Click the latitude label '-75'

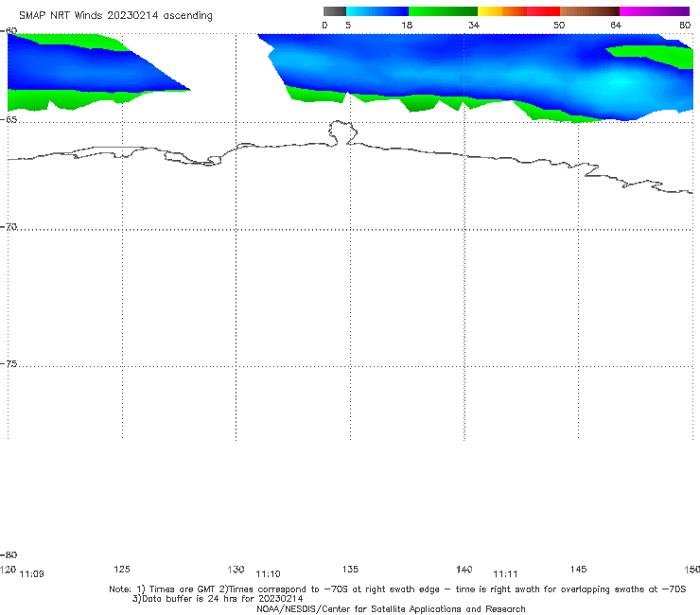point(9,364)
